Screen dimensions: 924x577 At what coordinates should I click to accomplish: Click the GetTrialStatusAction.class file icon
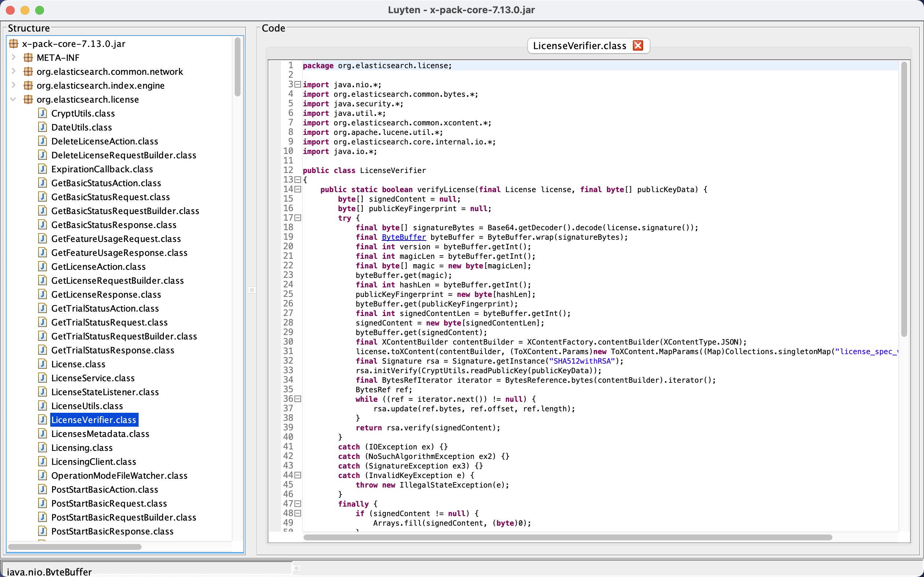tap(43, 308)
